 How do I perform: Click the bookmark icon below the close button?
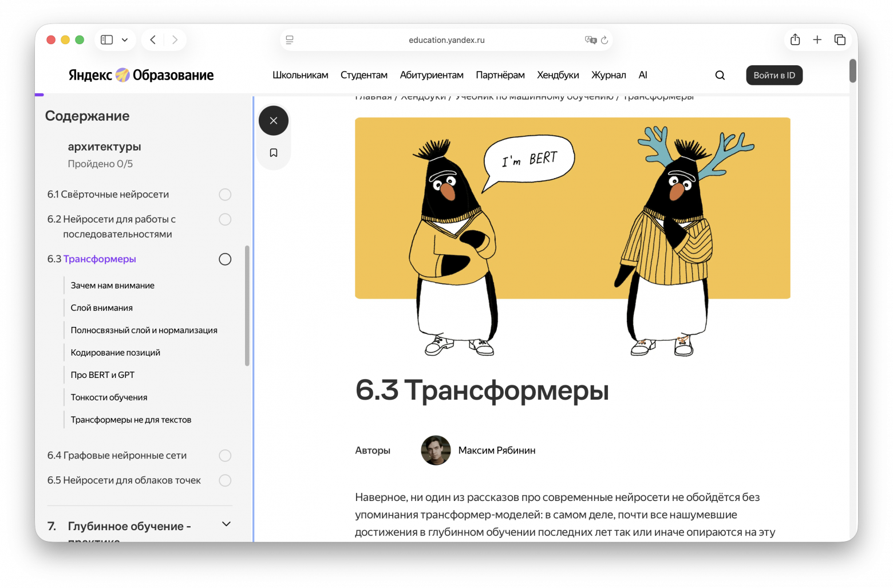pos(273,152)
